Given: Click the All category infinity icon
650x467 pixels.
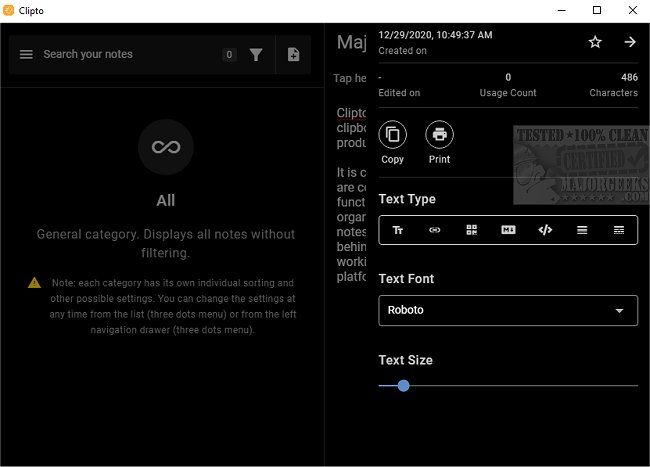Looking at the screenshot, I should click(166, 147).
